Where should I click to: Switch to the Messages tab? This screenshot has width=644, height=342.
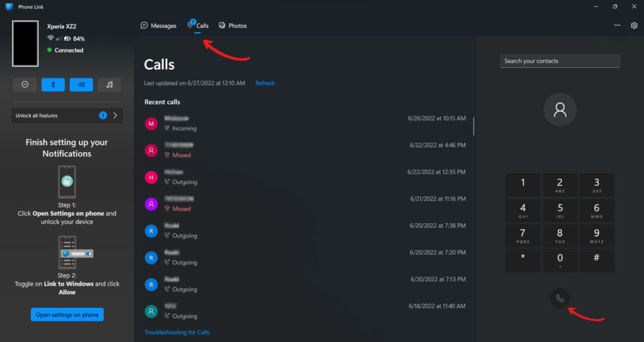[158, 25]
